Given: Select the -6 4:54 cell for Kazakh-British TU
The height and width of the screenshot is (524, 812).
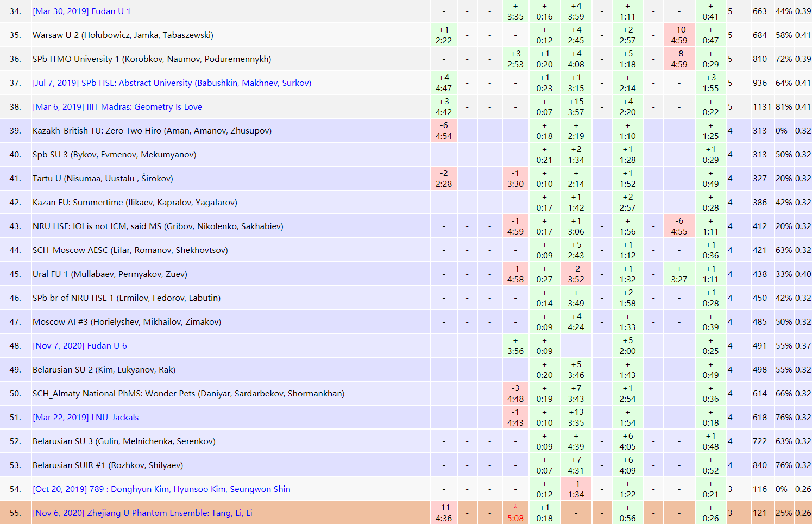Looking at the screenshot, I should coord(444,131).
